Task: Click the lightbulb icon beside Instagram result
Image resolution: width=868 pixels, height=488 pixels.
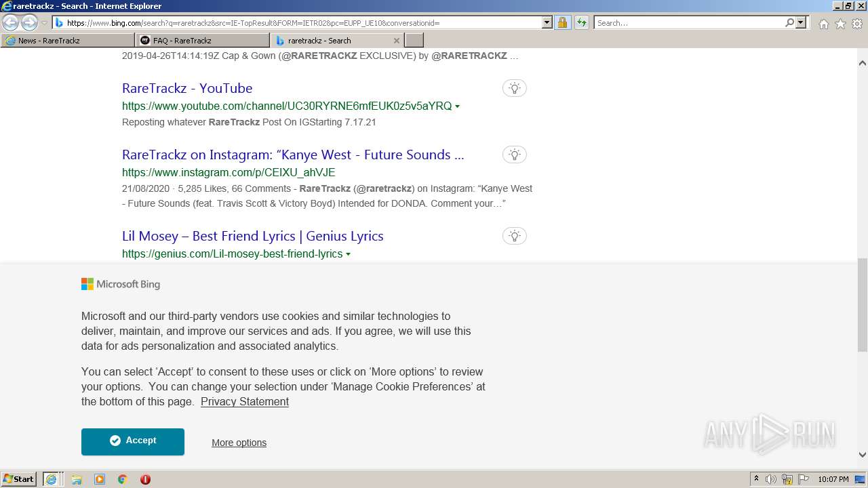Action: [515, 155]
